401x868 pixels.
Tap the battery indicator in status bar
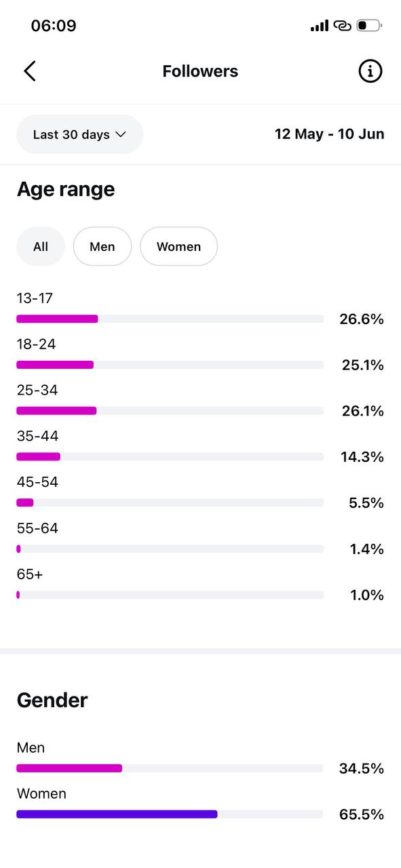pyautogui.click(x=369, y=26)
